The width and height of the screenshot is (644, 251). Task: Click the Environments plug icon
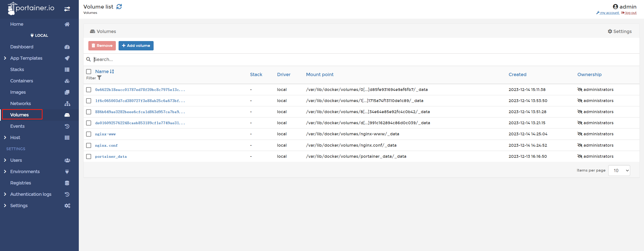[67, 172]
